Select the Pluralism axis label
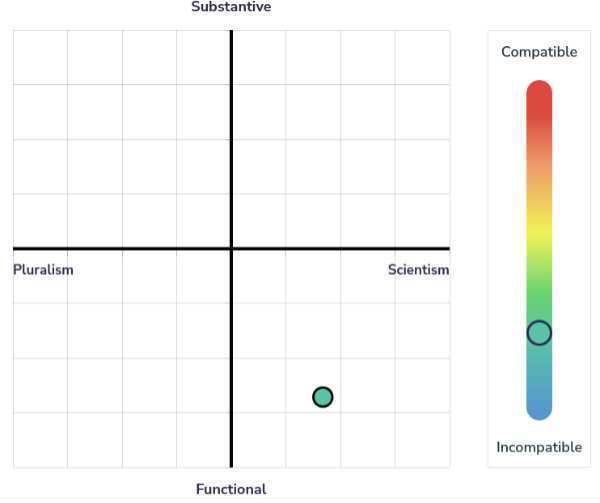 point(43,270)
